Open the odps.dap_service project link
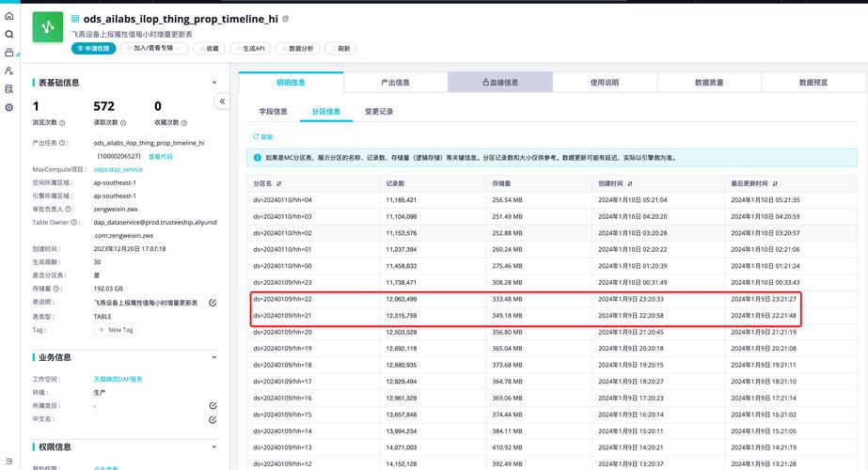 coord(118,169)
